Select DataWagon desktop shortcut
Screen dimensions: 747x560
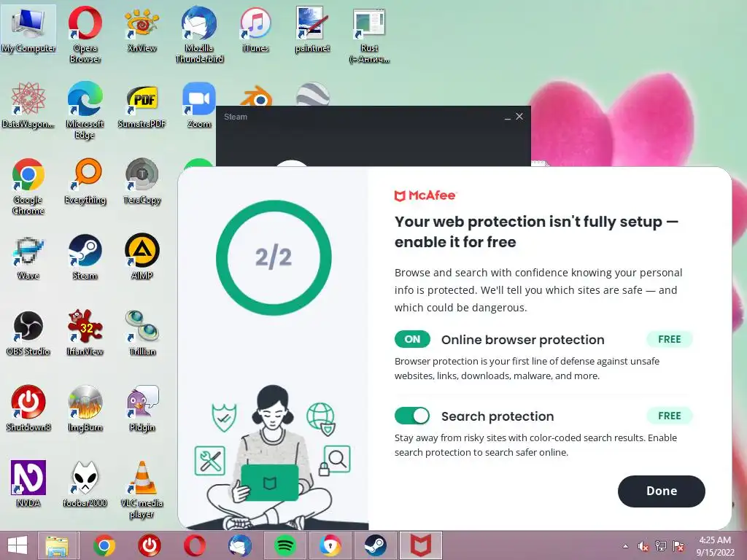[28, 106]
